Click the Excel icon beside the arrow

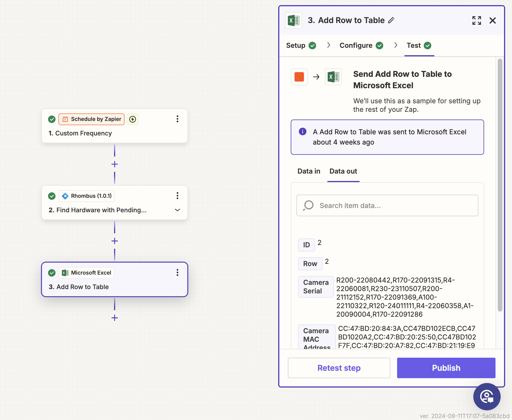(x=333, y=77)
